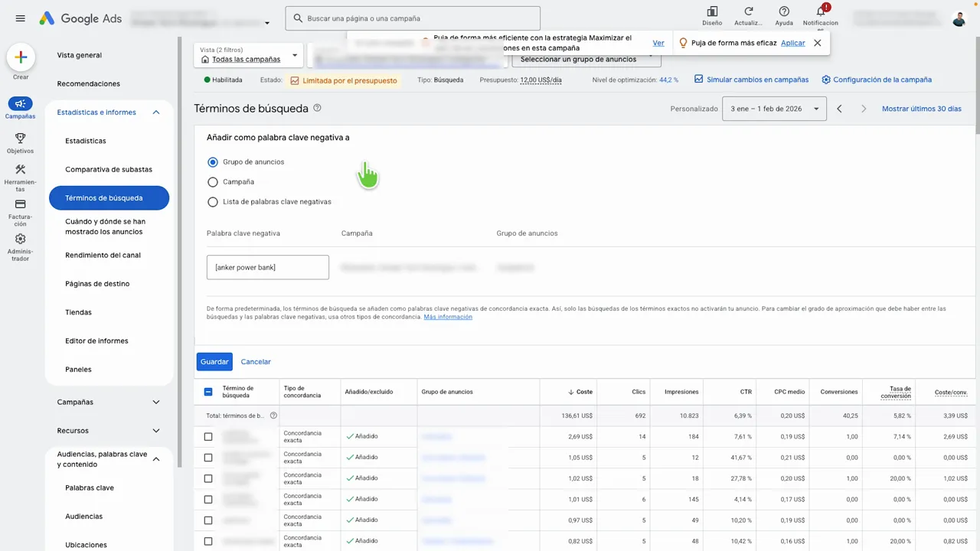Click the Google Ads logo

80,18
